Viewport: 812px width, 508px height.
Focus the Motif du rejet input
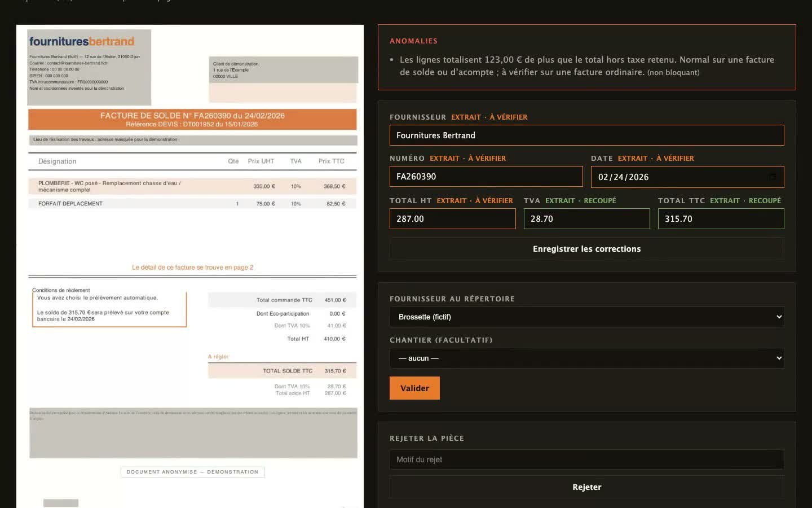[586, 459]
